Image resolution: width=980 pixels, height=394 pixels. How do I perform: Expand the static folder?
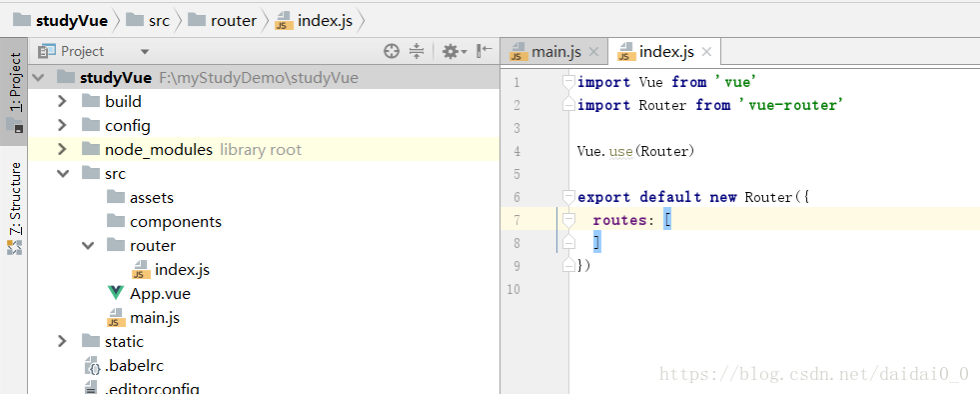[62, 341]
